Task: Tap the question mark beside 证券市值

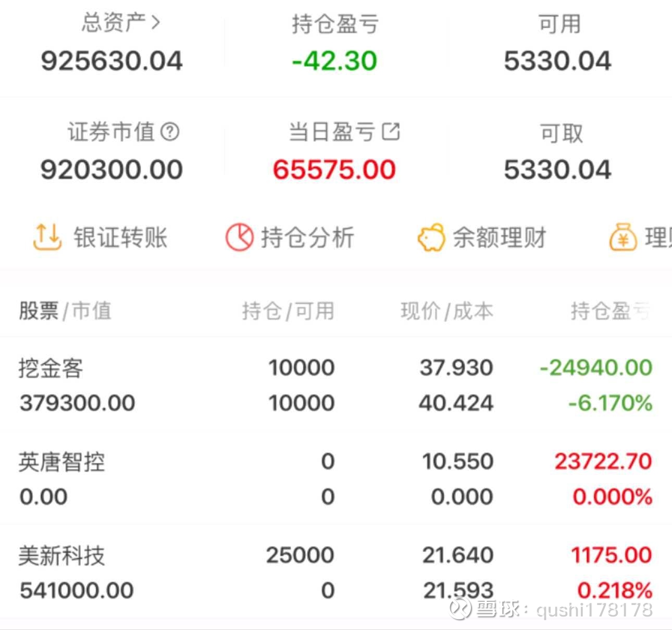Action: [170, 132]
